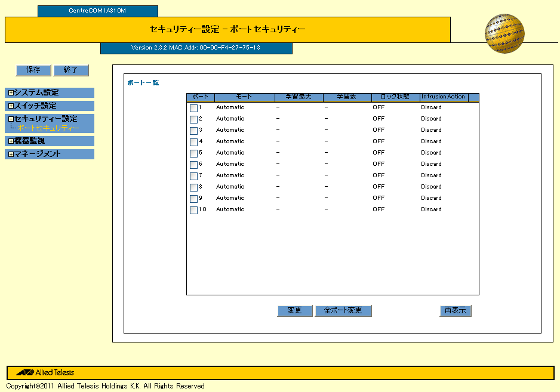Open the スイッチ設定 menu label

35,106
